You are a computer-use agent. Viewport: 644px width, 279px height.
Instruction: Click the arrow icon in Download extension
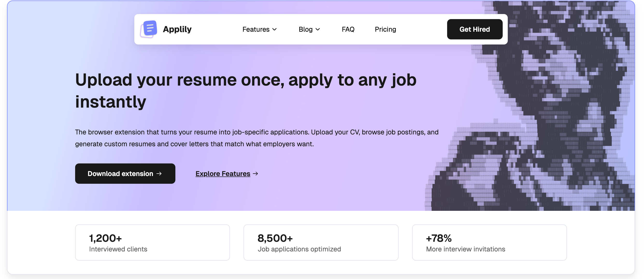pos(159,174)
